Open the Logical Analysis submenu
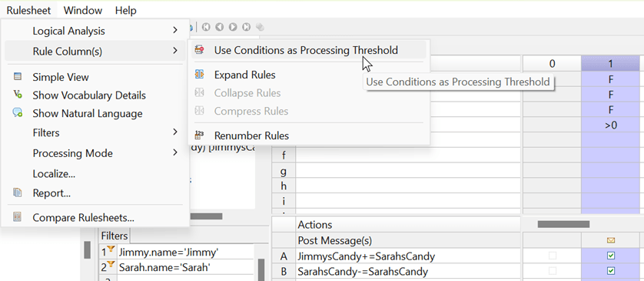644x281 pixels. click(x=95, y=31)
